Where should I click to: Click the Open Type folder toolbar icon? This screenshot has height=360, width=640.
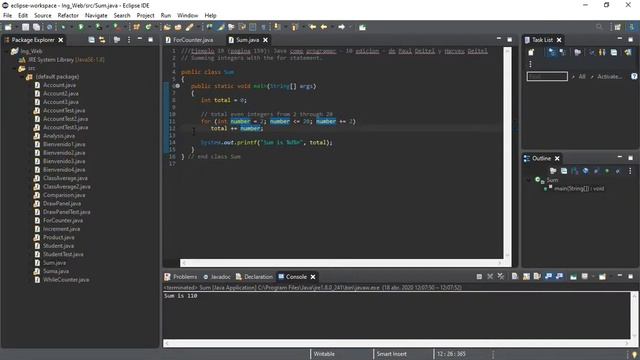coord(167,27)
